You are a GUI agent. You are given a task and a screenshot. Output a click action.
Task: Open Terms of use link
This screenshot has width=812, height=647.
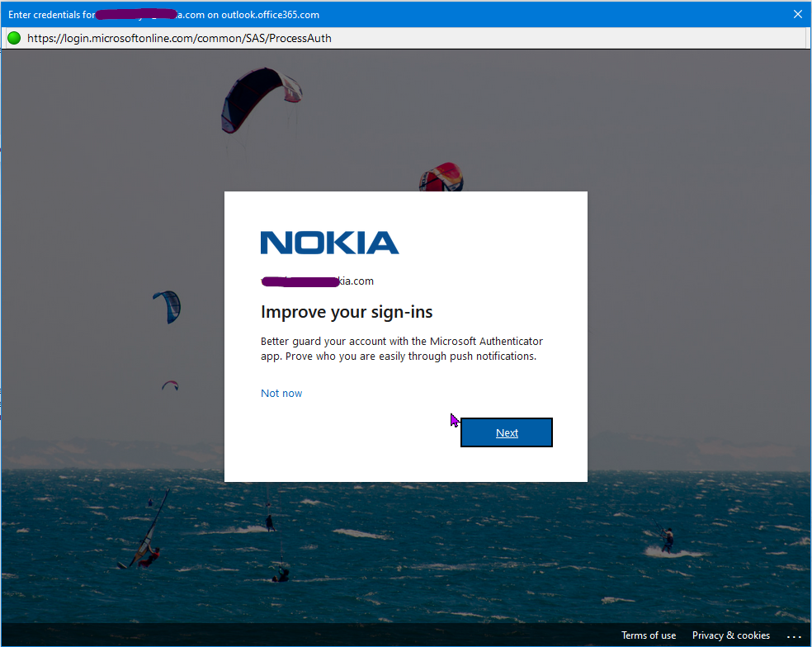pos(649,635)
